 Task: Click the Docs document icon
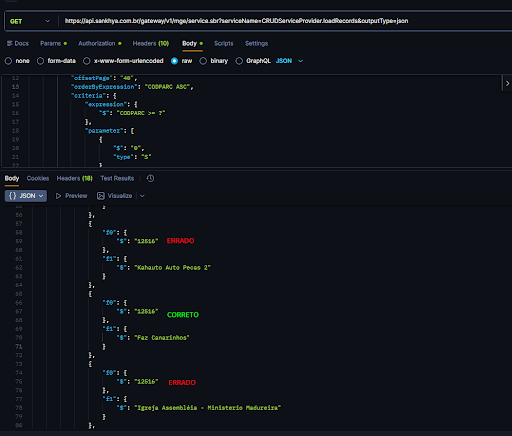(x=10, y=43)
